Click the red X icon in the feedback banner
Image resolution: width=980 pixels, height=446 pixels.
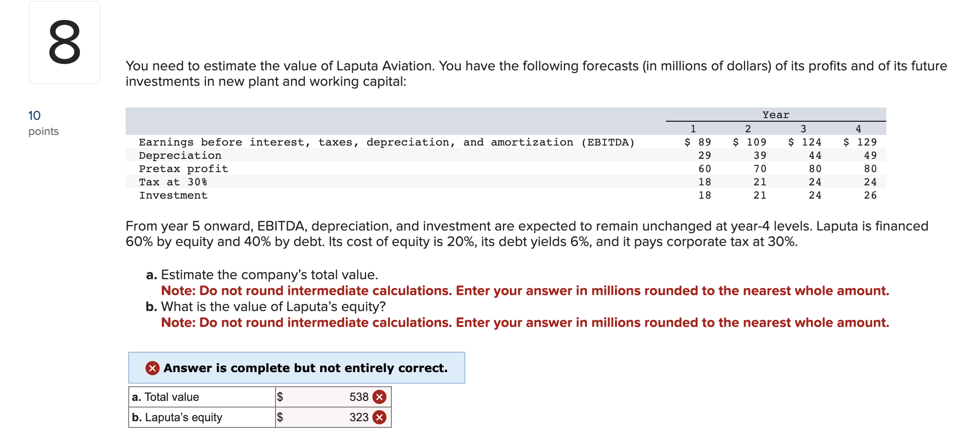[x=151, y=368]
